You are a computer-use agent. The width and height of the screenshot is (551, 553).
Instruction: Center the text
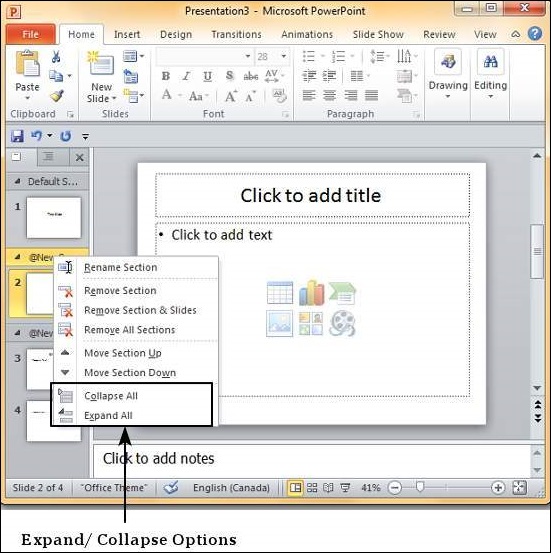(x=330, y=95)
